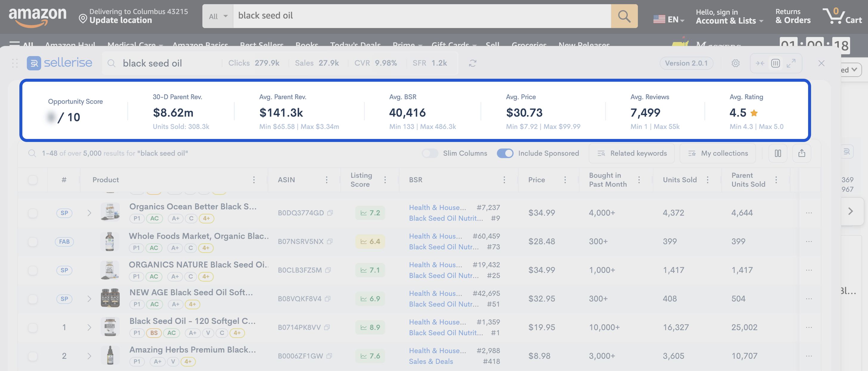The width and height of the screenshot is (868, 371).
Task: Click the Amazon search magnifier button
Action: click(x=624, y=16)
